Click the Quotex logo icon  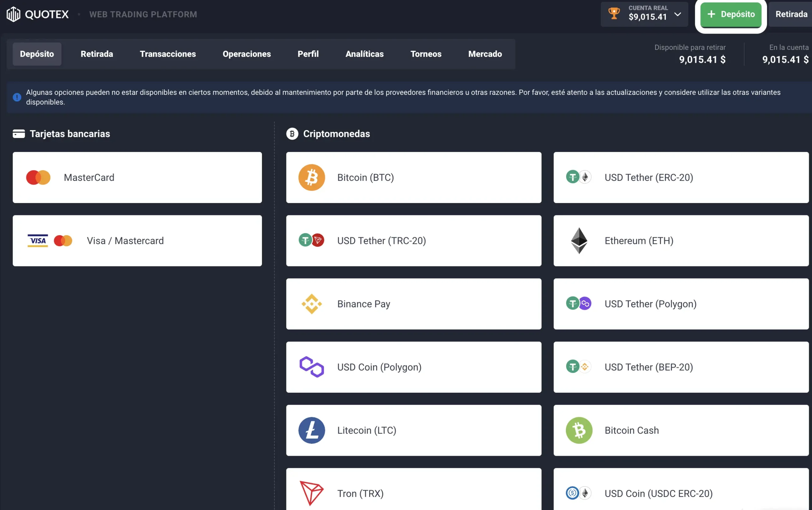pyautogui.click(x=14, y=14)
